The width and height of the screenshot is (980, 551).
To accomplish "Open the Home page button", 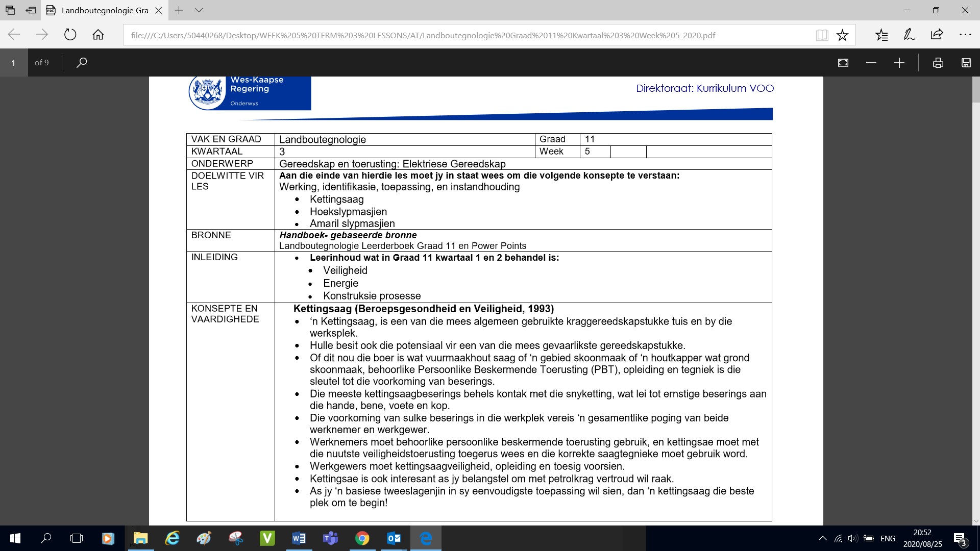I will tap(98, 35).
